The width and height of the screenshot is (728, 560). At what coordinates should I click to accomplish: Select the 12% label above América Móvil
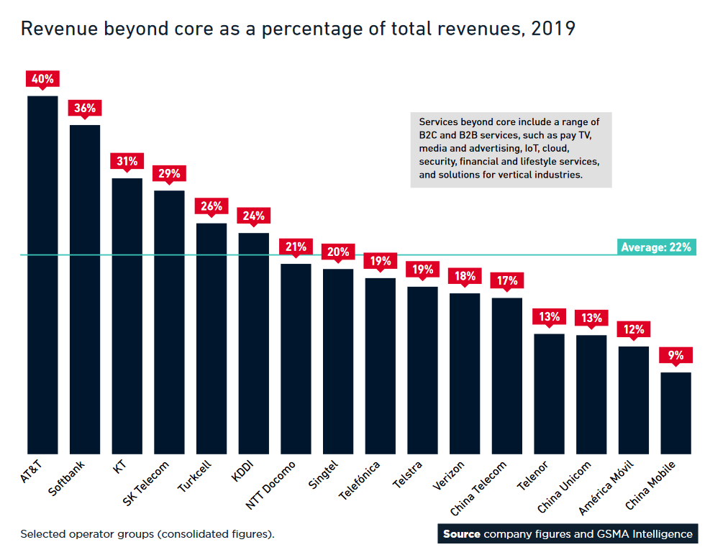point(634,329)
